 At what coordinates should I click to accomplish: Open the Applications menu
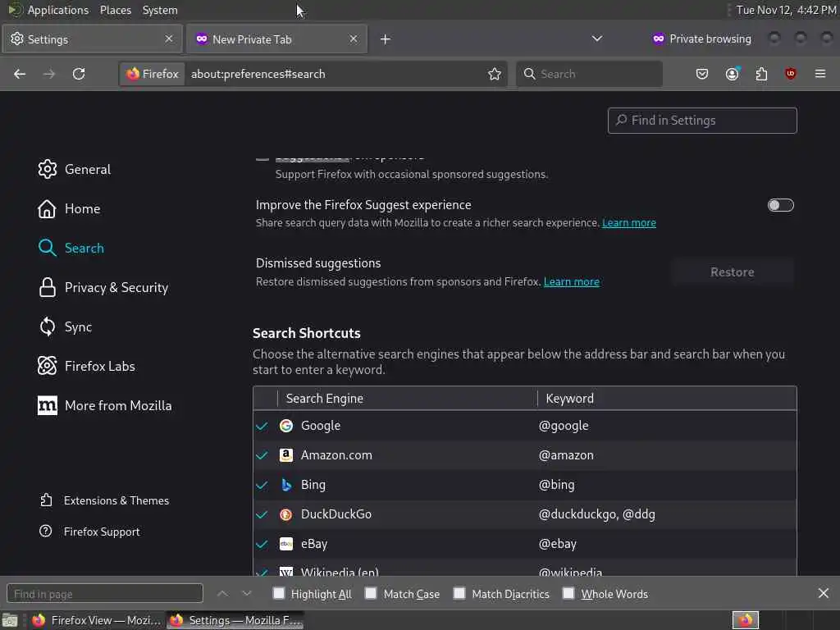58,10
